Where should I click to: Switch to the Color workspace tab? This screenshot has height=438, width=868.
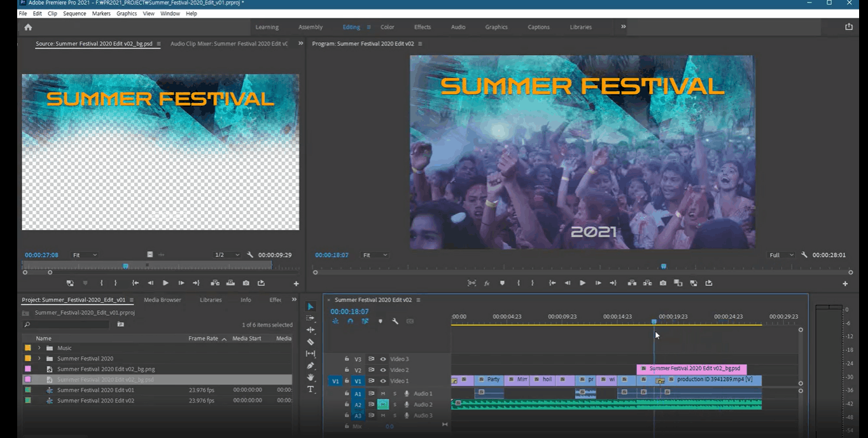388,27
